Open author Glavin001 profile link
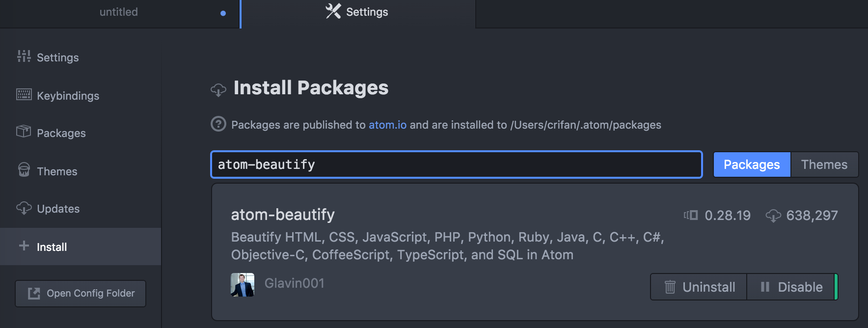The image size is (868, 328). coord(295,283)
